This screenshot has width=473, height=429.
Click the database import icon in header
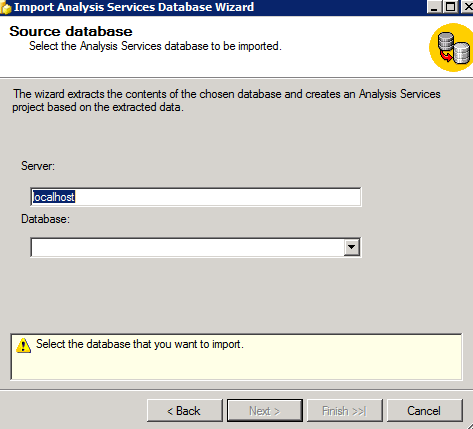(x=452, y=48)
